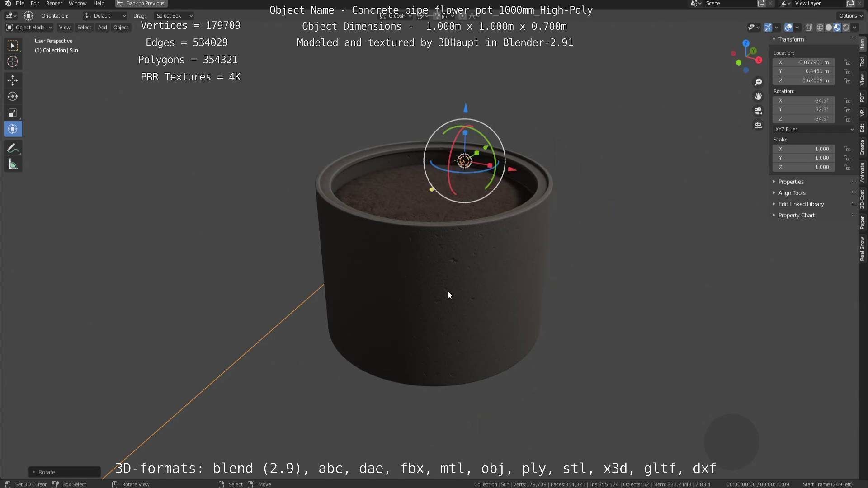Activate the 3D Cursor tool
Viewport: 868px width, 488px height.
coord(13,61)
